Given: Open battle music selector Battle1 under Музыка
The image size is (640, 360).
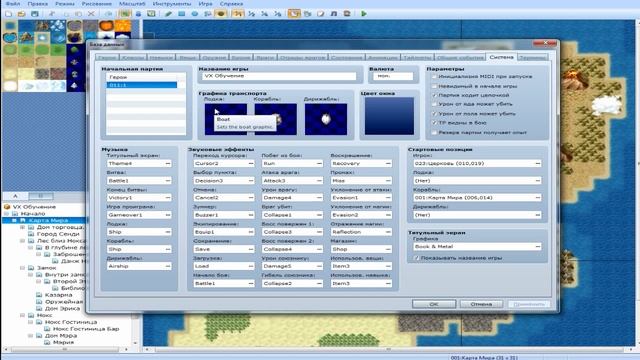Looking at the screenshot, I should pyautogui.click(x=139, y=180).
